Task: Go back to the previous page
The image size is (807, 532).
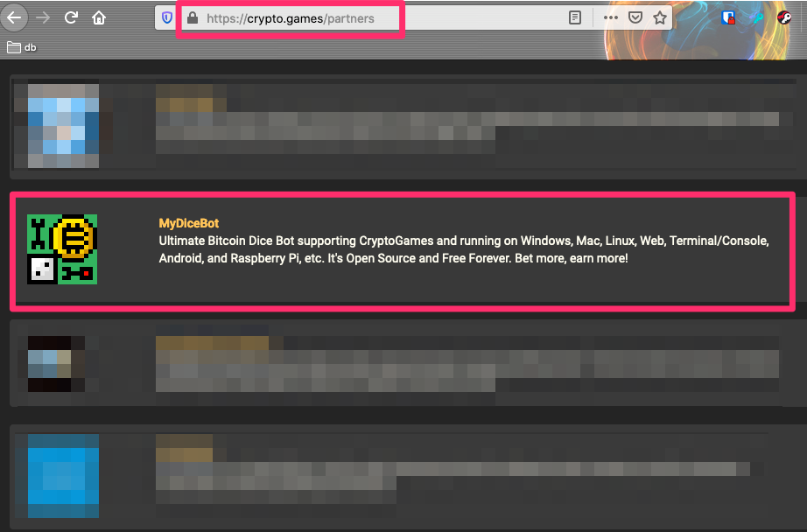Action: pos(14,18)
